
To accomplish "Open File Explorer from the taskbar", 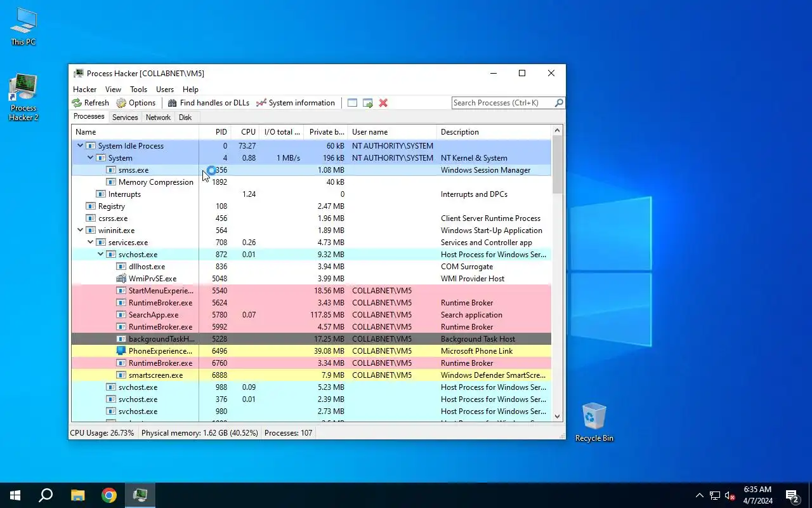I will 77,495.
